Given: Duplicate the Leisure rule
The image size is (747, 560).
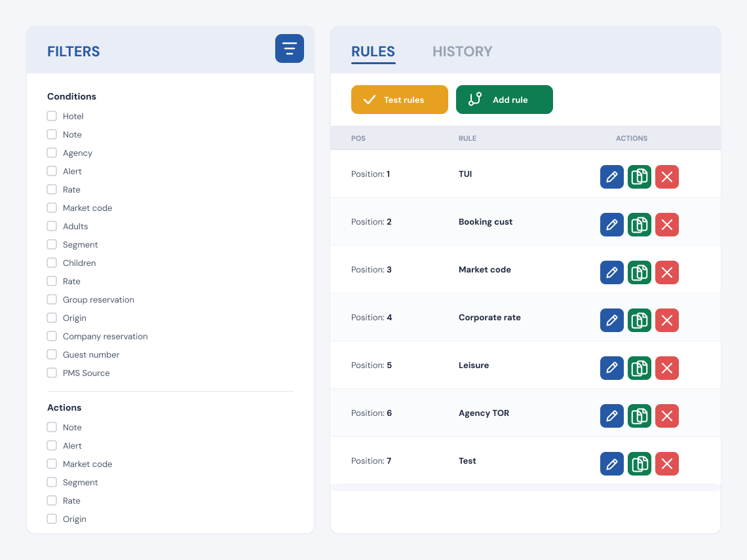Looking at the screenshot, I should [640, 368].
